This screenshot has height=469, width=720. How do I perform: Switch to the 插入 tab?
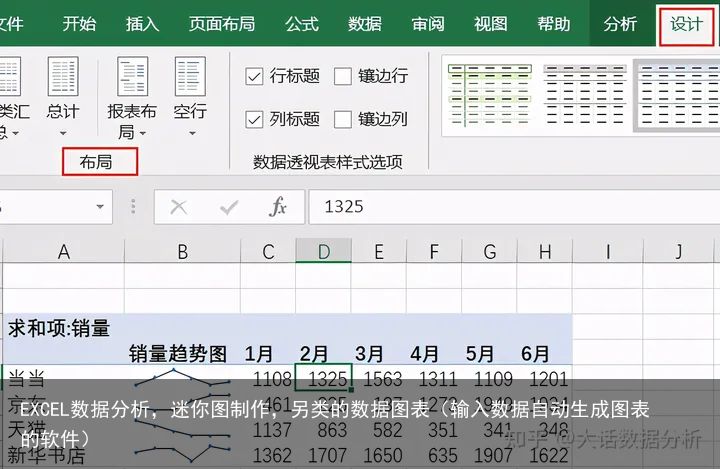tap(142, 24)
